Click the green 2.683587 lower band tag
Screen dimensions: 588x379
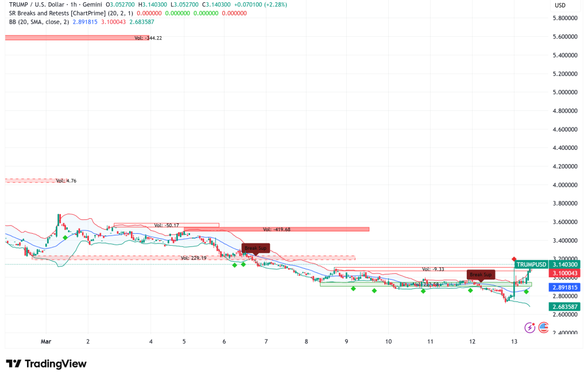point(564,307)
